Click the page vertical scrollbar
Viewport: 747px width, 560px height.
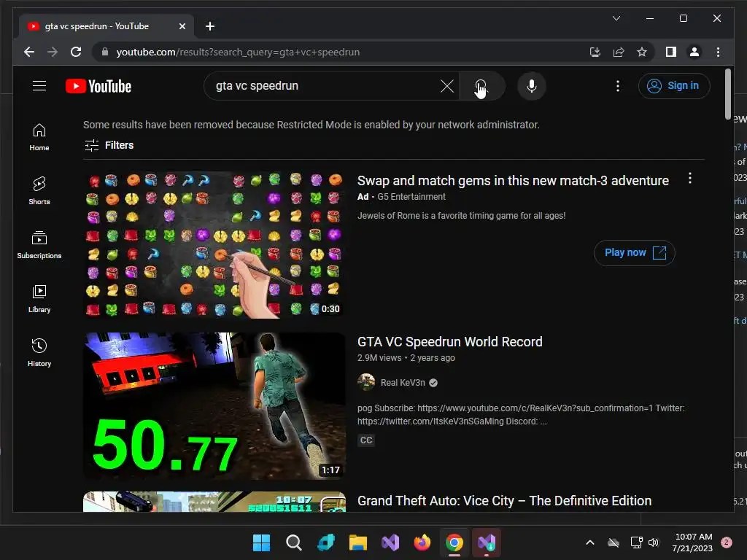click(x=727, y=94)
